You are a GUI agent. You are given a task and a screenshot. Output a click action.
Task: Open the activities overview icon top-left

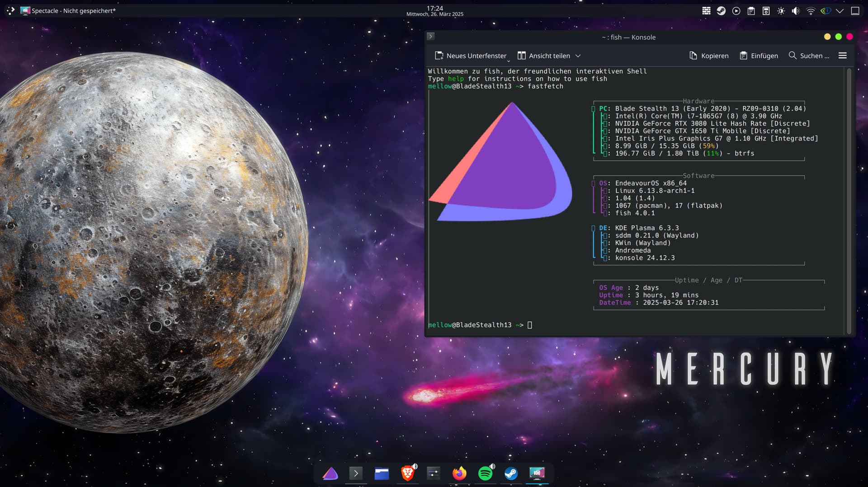click(x=10, y=10)
